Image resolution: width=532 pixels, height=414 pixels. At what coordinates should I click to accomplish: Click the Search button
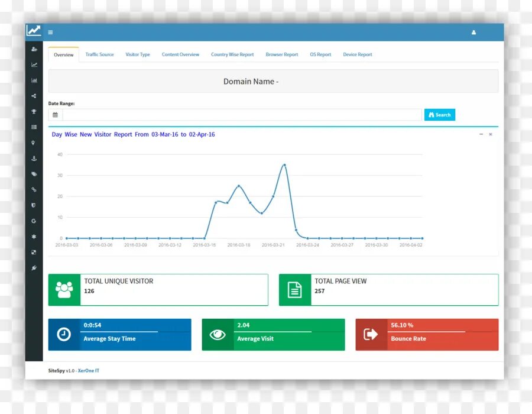tap(440, 115)
